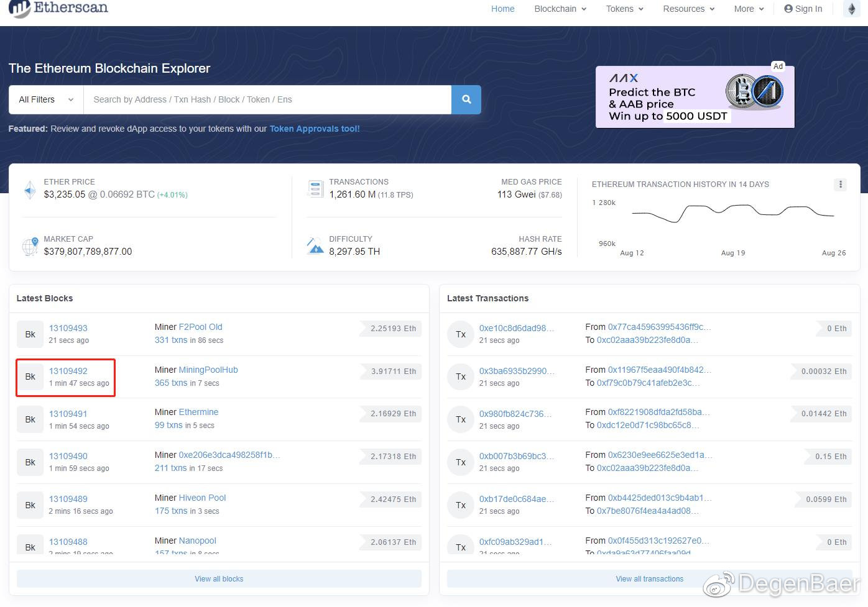Screen dimensions: 868x607
Task: Open From address 0x6230e9ee6625e3ed1a
Action: [x=660, y=455]
